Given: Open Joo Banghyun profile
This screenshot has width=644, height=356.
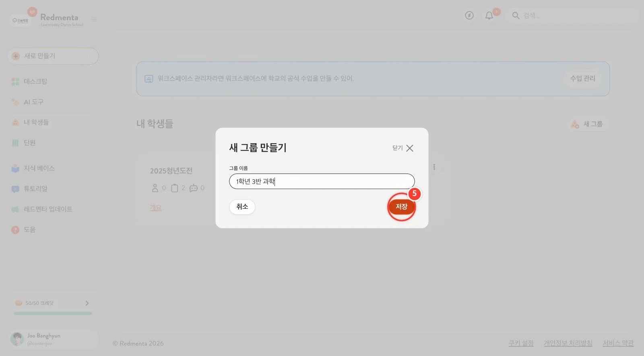Looking at the screenshot, I should pos(53,339).
